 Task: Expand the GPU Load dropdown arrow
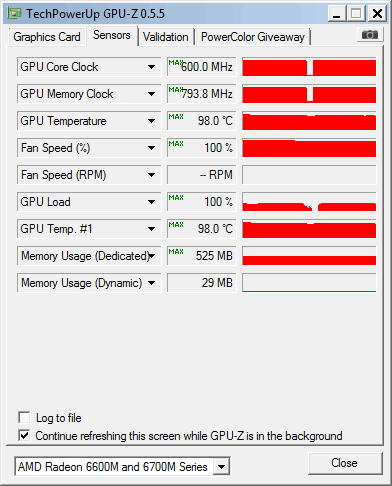coord(151,202)
